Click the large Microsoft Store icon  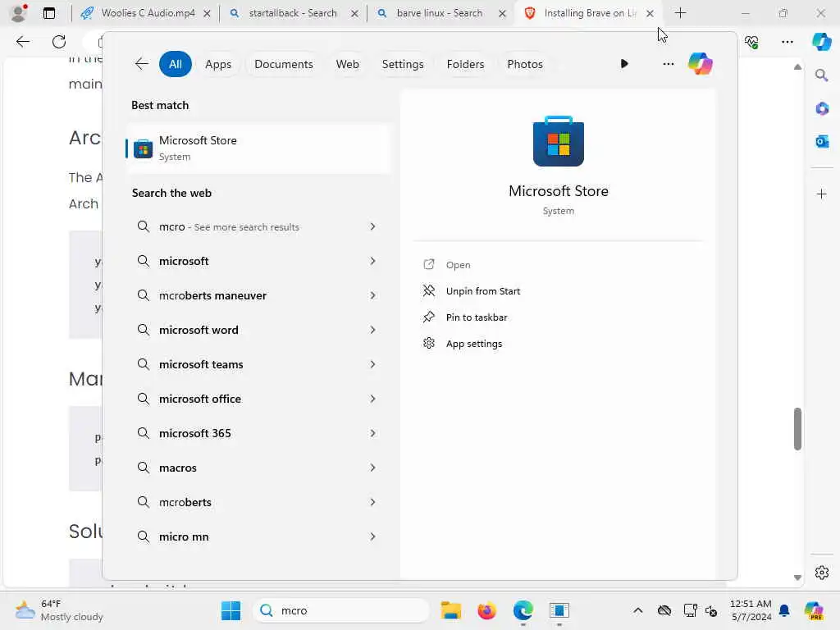(x=558, y=141)
